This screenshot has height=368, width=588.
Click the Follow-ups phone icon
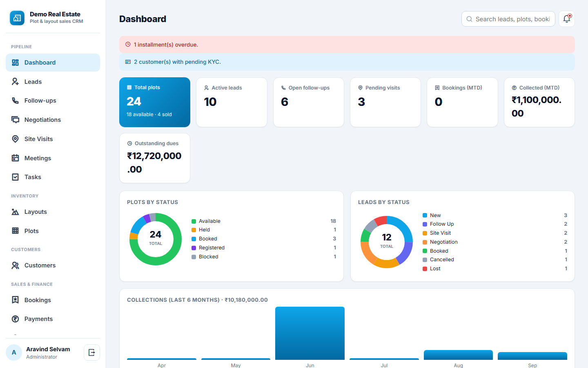pyautogui.click(x=16, y=101)
